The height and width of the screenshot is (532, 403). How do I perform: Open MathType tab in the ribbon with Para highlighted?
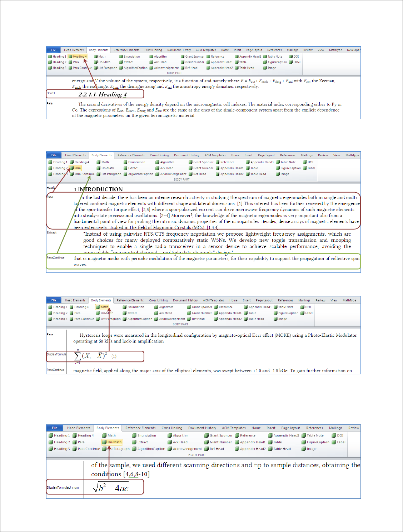[x=352, y=155]
